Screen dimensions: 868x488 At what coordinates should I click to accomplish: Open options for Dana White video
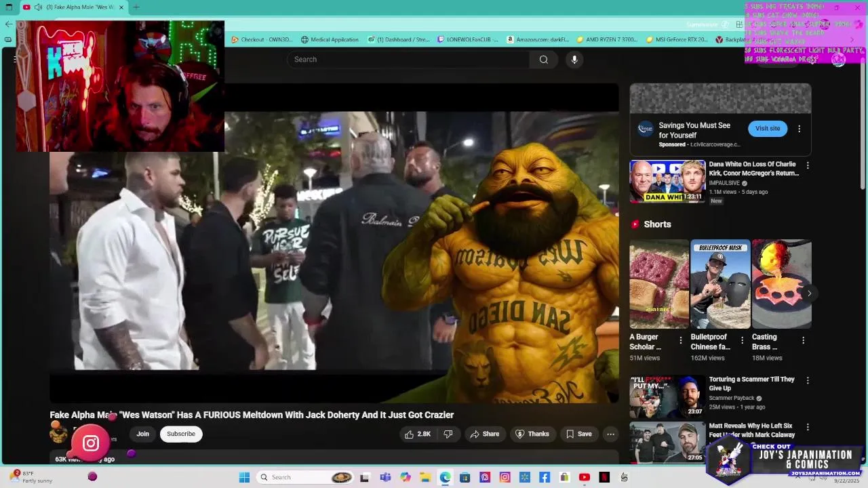pos(807,165)
